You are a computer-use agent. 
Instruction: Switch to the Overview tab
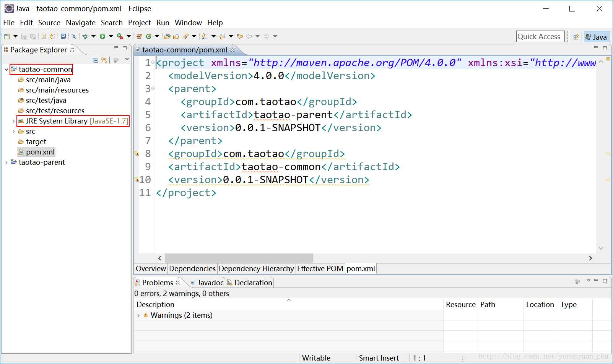click(151, 268)
